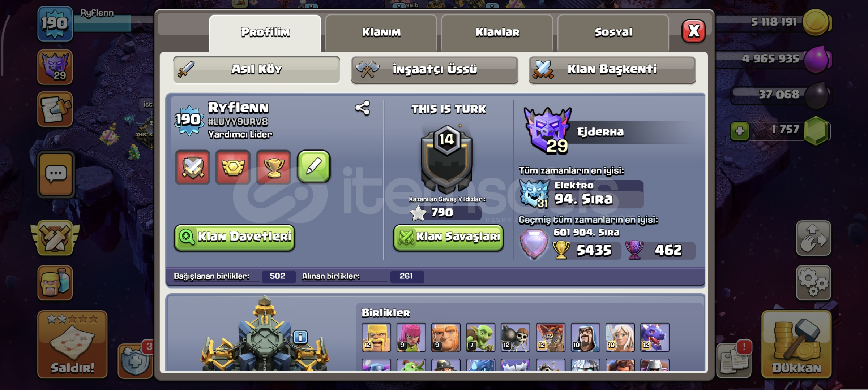Select the İnşaatçı Üssü village toggle
Image resolution: width=868 pixels, height=390 pixels.
[435, 70]
